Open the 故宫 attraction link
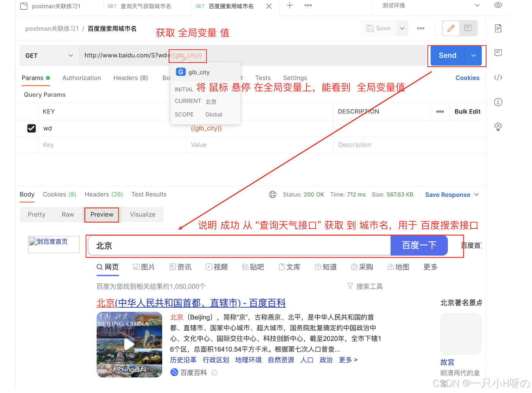532x393 pixels. click(x=447, y=362)
